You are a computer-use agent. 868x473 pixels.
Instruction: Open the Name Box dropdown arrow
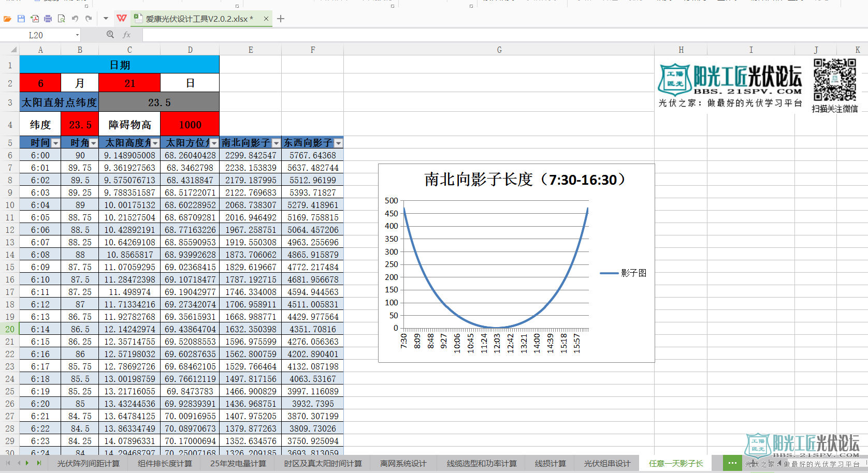pos(78,35)
